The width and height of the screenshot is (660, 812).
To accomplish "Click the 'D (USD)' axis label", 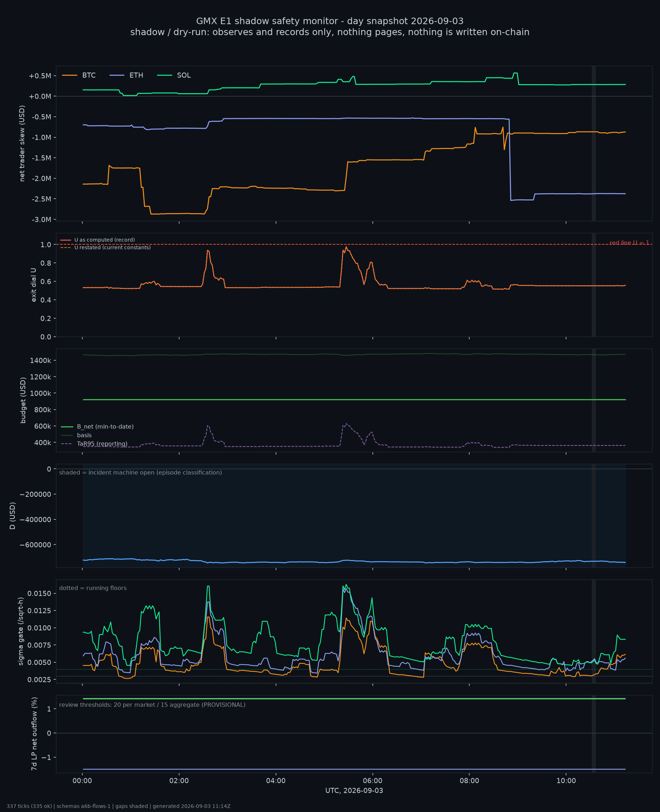I will coord(13,515).
